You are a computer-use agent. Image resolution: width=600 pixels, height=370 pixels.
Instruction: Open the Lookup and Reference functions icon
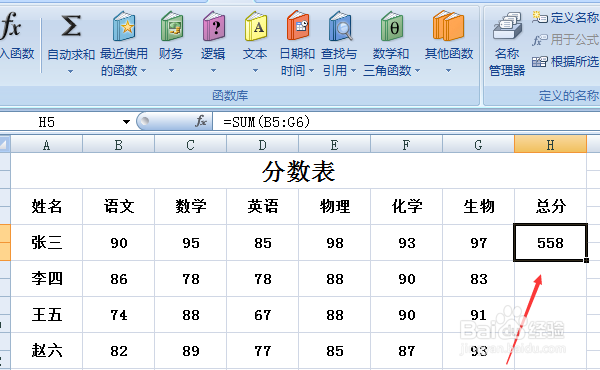340,26
